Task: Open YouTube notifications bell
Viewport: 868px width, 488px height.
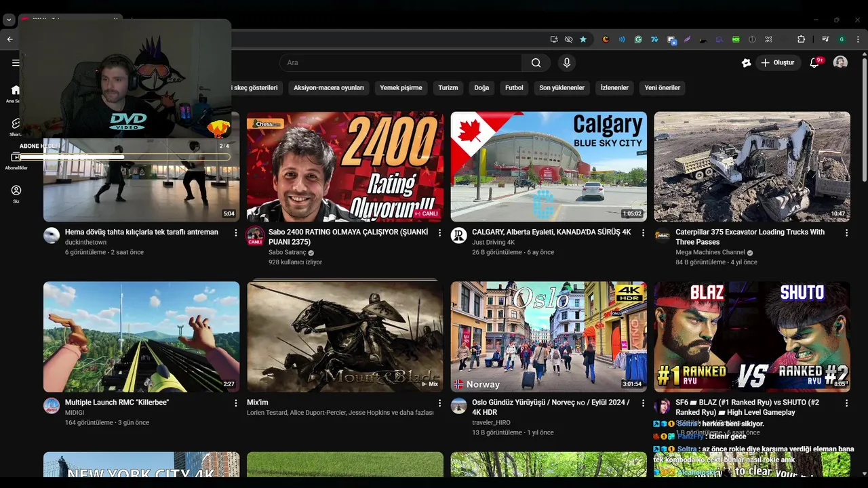Action: coord(815,63)
